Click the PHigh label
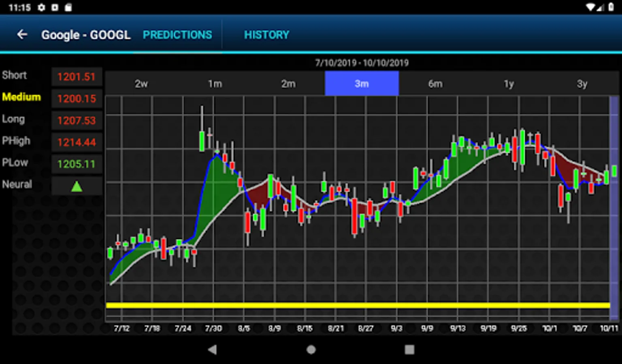The height and width of the screenshot is (364, 622). point(16,141)
